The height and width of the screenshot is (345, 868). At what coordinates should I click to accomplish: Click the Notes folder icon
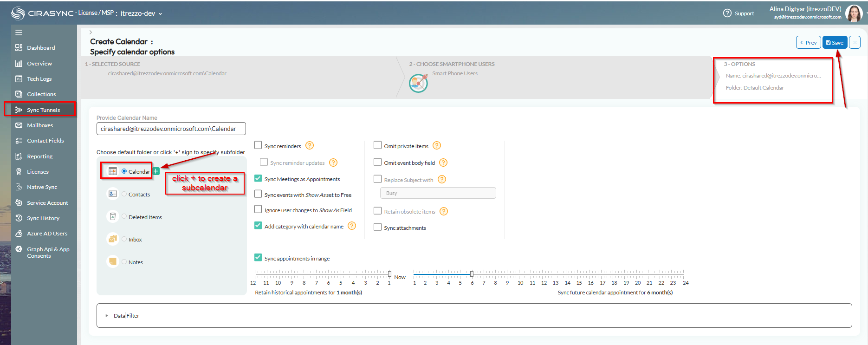[x=113, y=261]
